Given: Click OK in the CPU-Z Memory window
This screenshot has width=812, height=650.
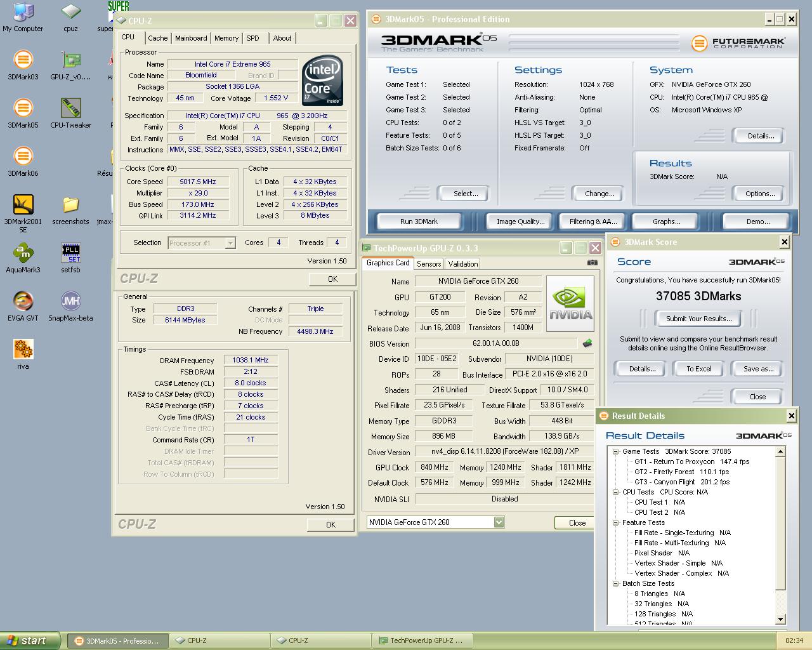Looking at the screenshot, I should point(331,525).
